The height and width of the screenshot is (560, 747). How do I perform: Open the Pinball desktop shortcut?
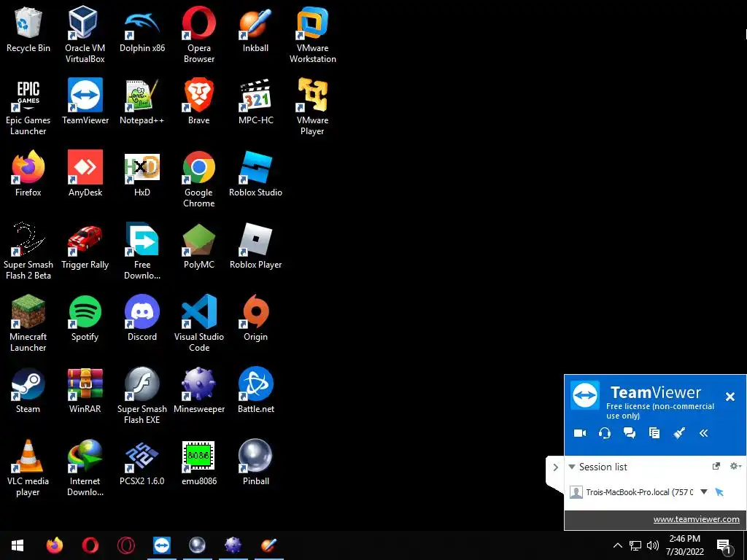[x=256, y=463]
